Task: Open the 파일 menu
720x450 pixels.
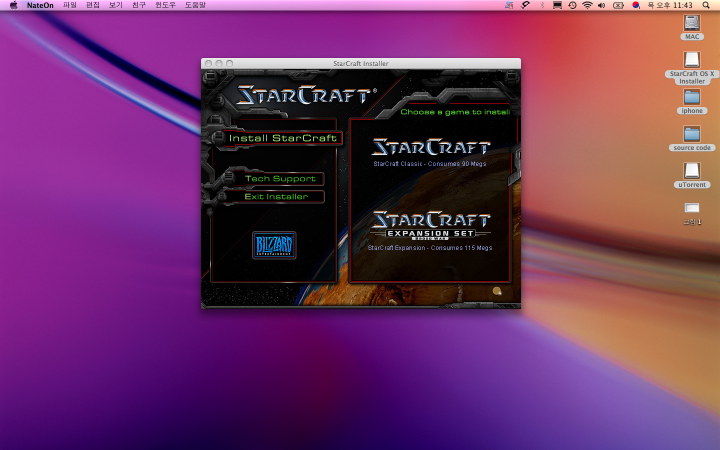Action: pos(70,5)
